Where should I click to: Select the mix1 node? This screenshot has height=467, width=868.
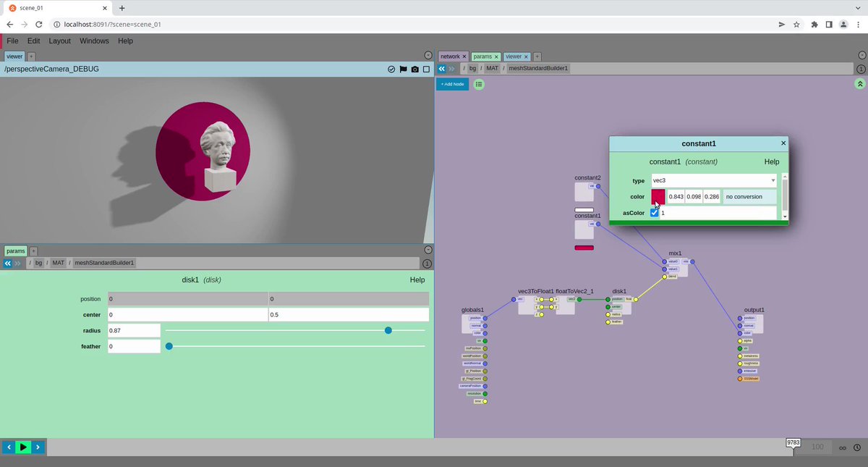(677, 267)
